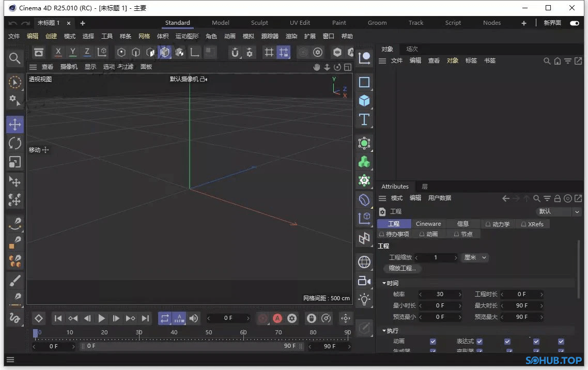Open the Cineware tab in Attributes
The image size is (588, 370).
point(428,224)
